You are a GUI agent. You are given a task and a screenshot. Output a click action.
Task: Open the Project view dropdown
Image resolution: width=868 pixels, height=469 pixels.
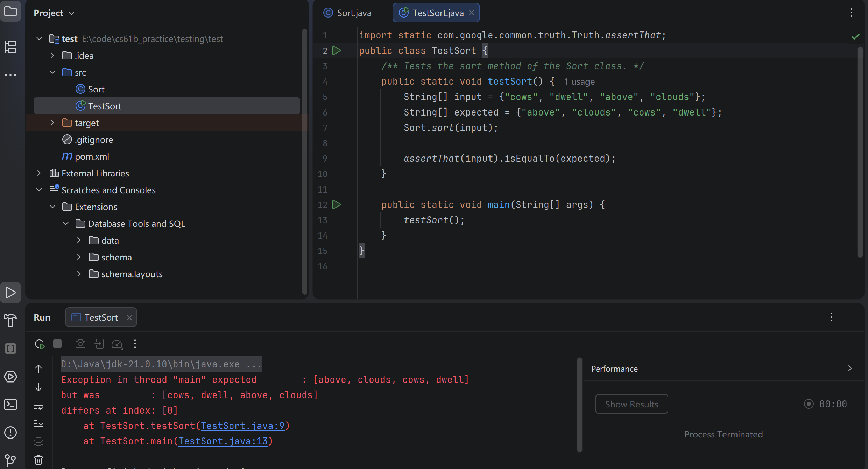pyautogui.click(x=54, y=13)
